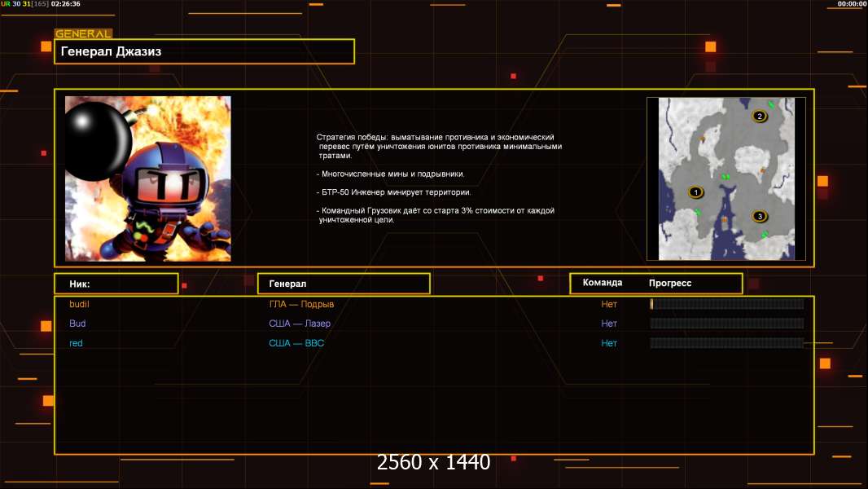Click the Bomberman general portrait image
The height and width of the screenshot is (489, 868).
(148, 178)
